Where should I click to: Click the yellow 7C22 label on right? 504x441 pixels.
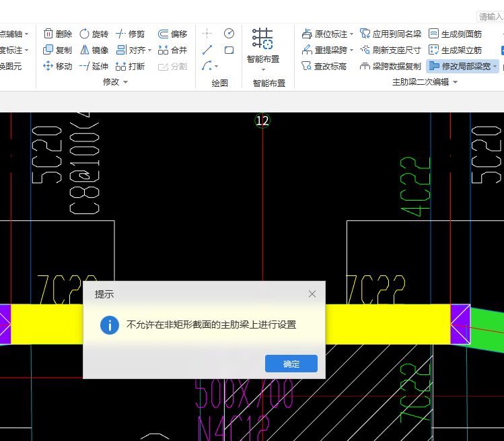(375, 290)
